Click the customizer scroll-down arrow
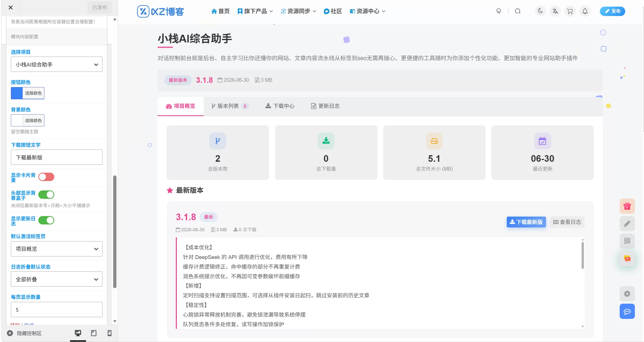 tap(115, 321)
